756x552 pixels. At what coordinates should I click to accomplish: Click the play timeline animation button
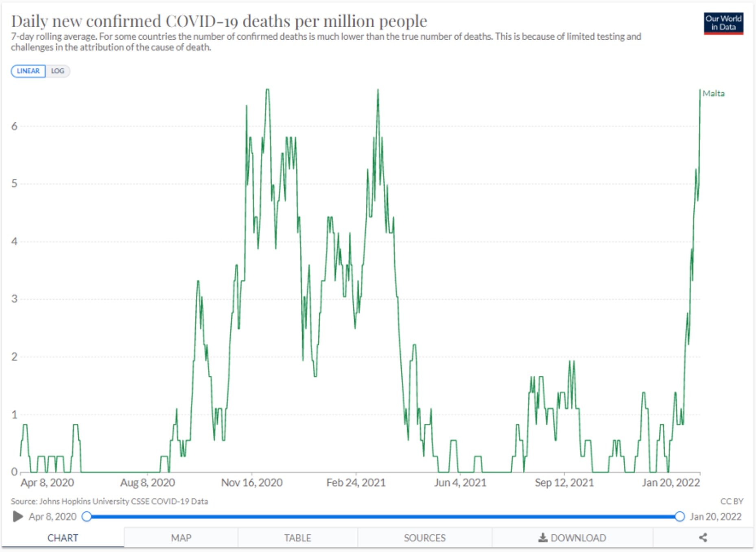tap(17, 517)
